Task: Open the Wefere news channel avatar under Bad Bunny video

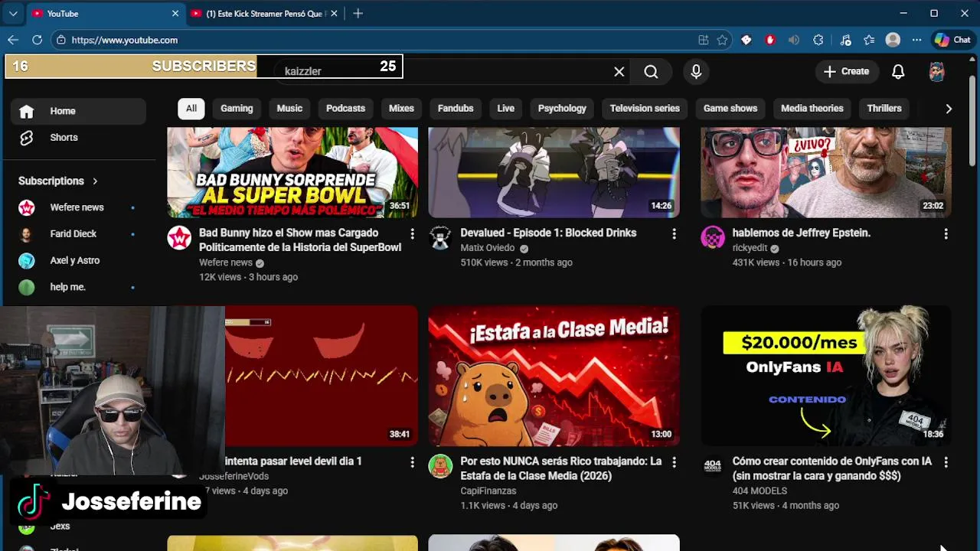Action: [179, 238]
